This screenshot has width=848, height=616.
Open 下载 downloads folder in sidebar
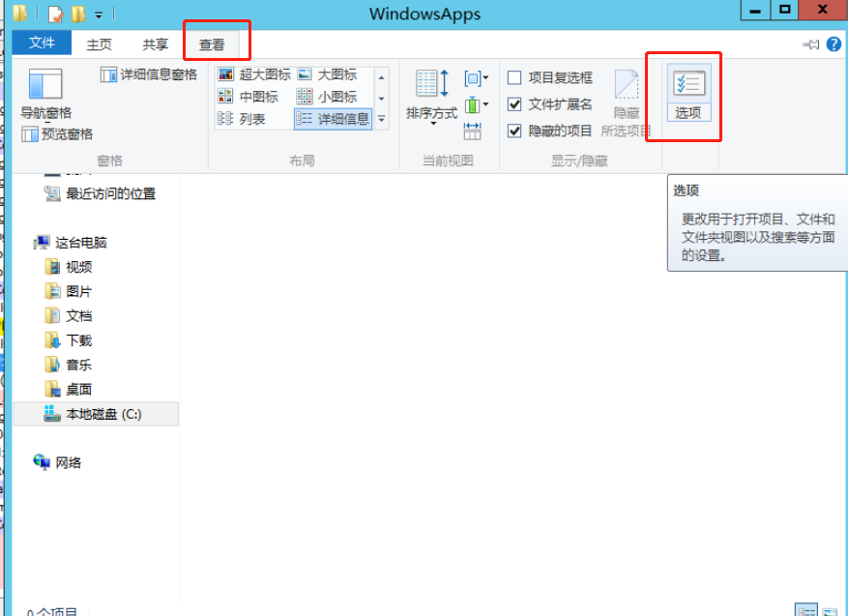[x=78, y=340]
